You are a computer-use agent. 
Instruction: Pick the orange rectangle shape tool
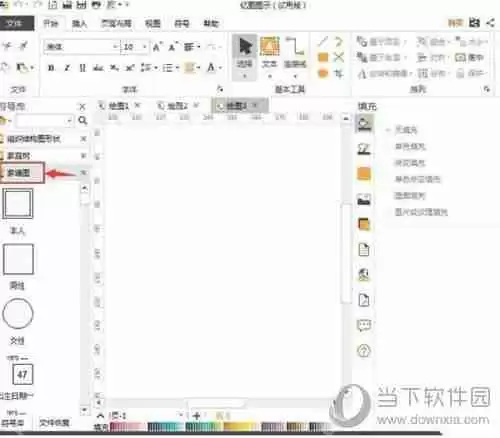click(323, 57)
